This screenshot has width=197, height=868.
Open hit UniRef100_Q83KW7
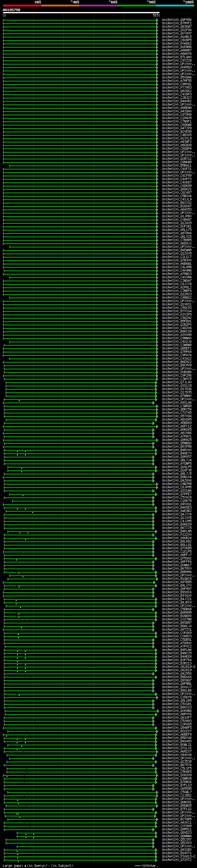(177, 26)
